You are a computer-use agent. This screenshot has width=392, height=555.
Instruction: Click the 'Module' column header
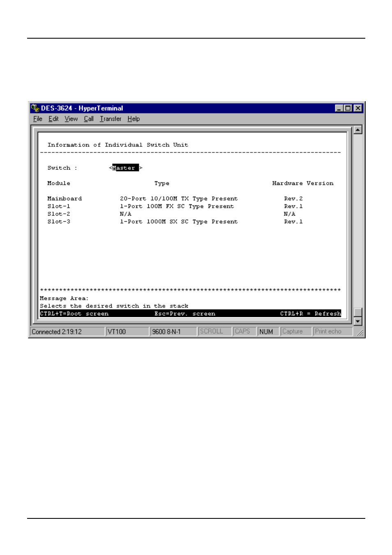pos(59,183)
